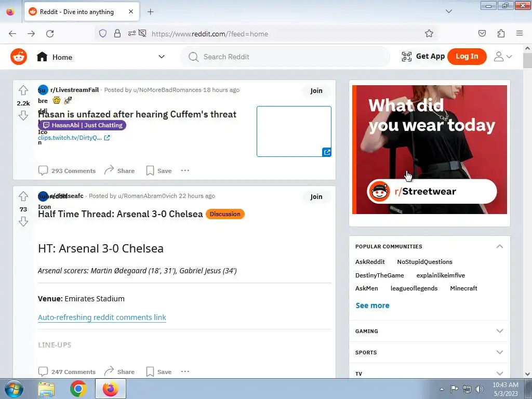Image resolution: width=532 pixels, height=399 pixels.
Task: Downvote the Hasan is unfazed post
Action: tap(23, 115)
